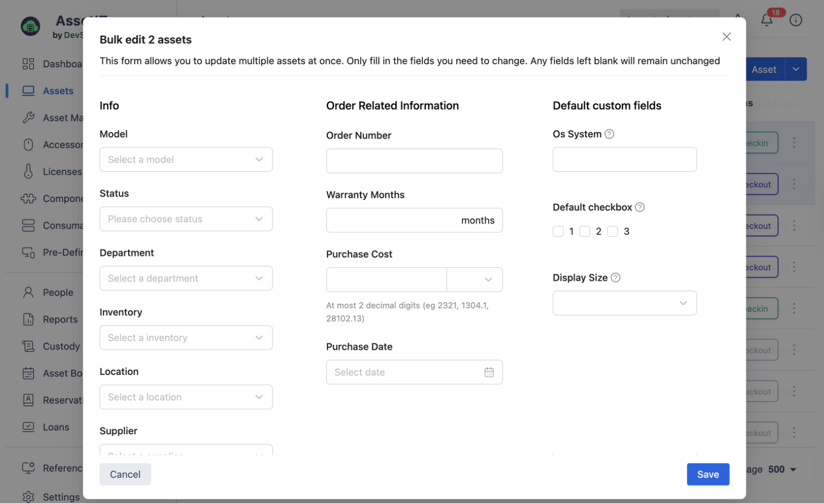Open the Display Size dropdown
Screen dimensions: 824x504
click(x=624, y=303)
